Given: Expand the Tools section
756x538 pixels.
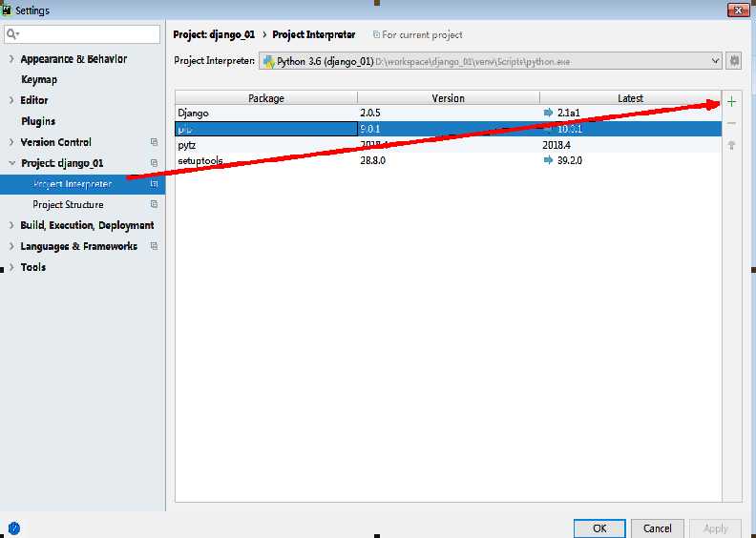Looking at the screenshot, I should click(11, 266).
